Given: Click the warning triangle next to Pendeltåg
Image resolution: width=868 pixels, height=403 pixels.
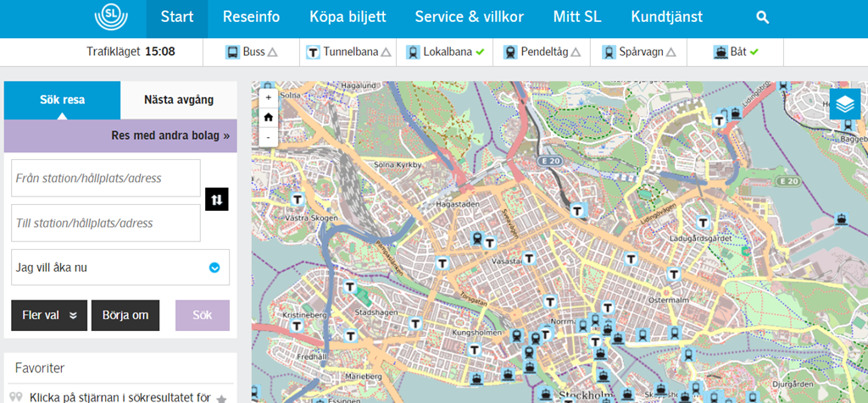Looking at the screenshot, I should pyautogui.click(x=576, y=52).
